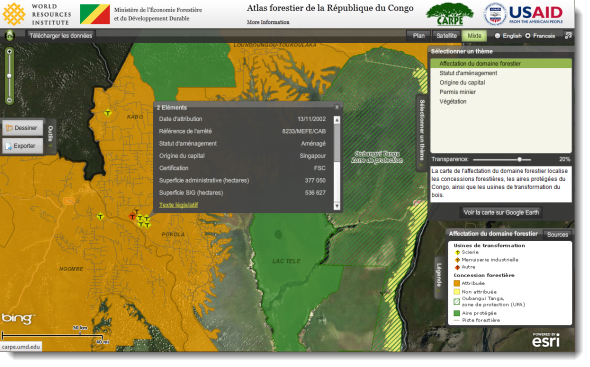This screenshot has width=590, height=367.
Task: Open the Texte législatif link
Action: click(x=178, y=205)
